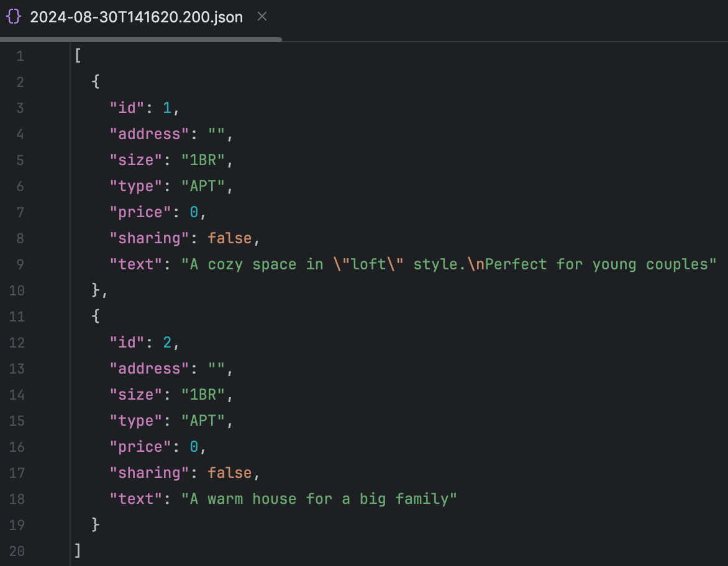Select the "1BR" size value on line 5
Screen dimensions: 728x566
(x=204, y=159)
